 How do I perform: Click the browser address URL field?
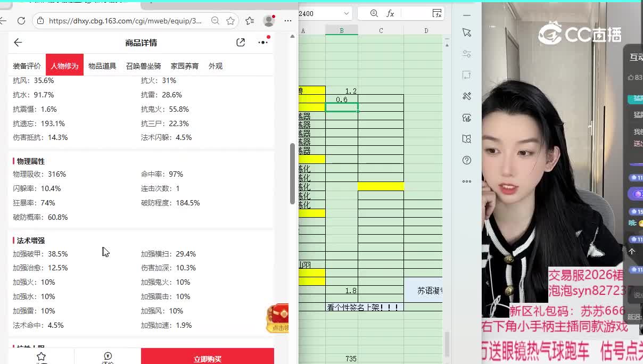(x=125, y=21)
